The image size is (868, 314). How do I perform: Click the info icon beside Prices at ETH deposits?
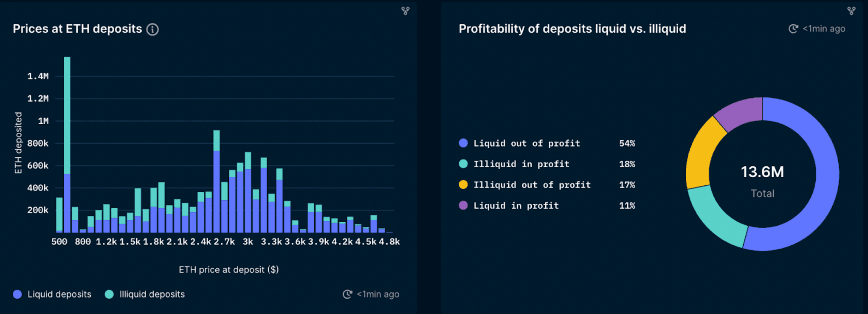tap(152, 29)
